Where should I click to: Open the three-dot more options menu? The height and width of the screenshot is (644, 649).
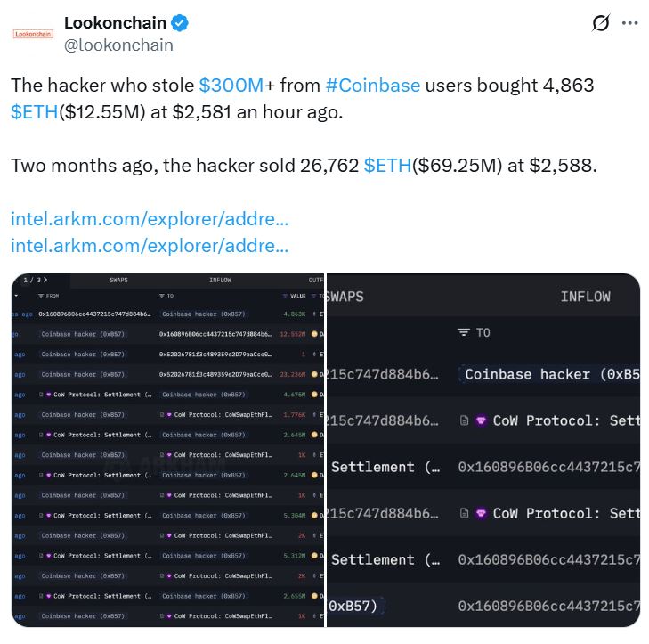[x=629, y=24]
